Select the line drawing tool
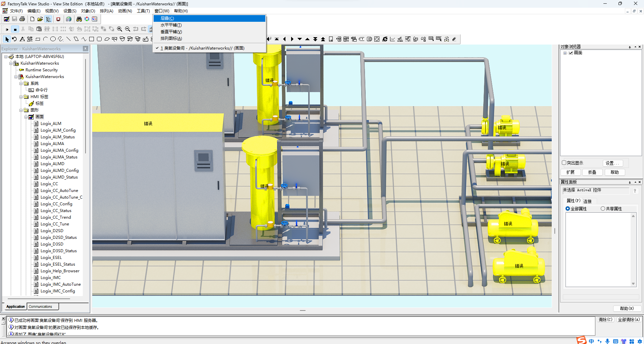This screenshot has height=344, width=644. [68, 39]
